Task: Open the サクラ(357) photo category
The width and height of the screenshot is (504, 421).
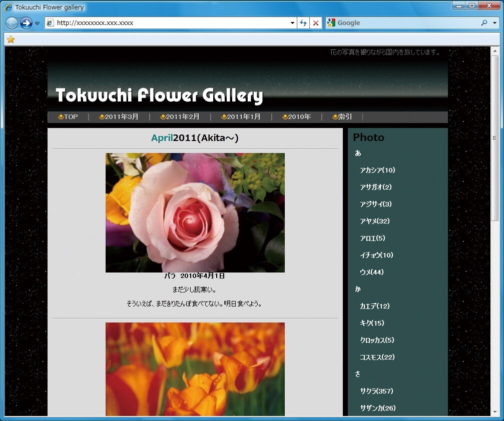Action: point(377,391)
